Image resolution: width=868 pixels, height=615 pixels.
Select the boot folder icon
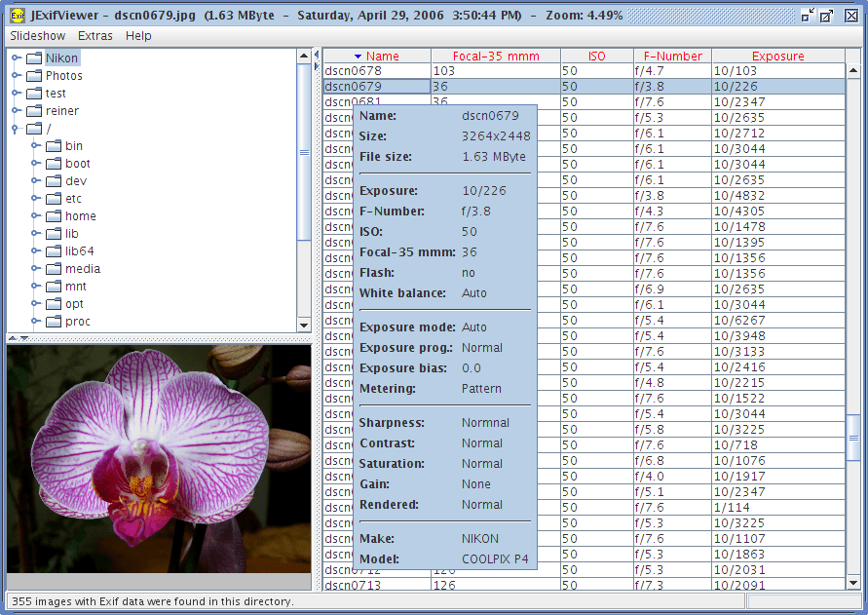(x=54, y=164)
